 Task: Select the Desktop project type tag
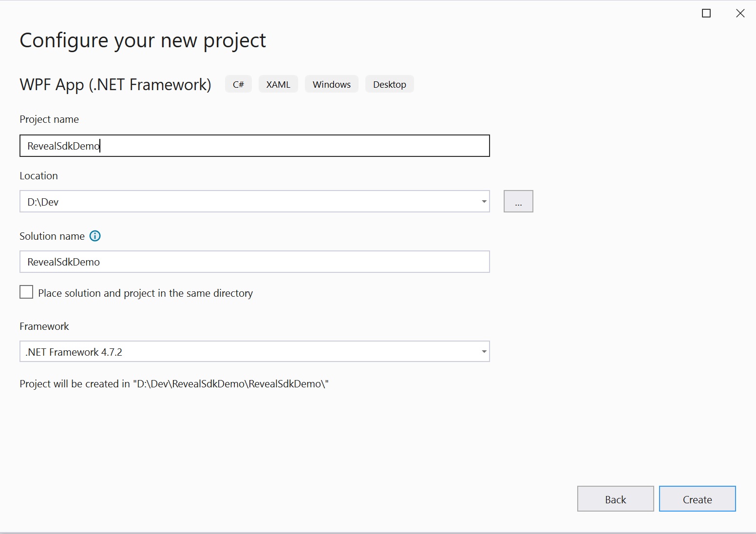[x=389, y=84]
